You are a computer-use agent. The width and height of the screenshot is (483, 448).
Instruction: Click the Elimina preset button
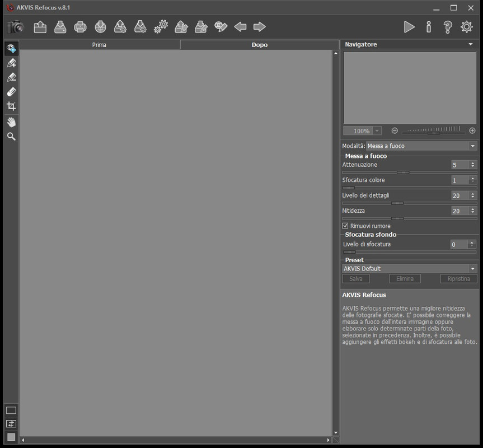click(x=405, y=278)
